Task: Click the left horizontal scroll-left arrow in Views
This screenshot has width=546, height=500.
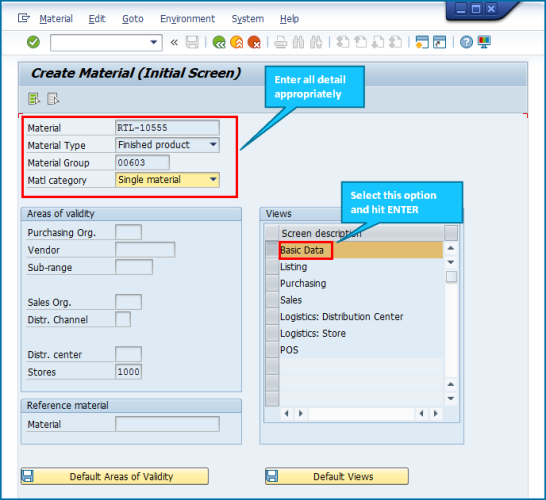Action: coord(286,413)
